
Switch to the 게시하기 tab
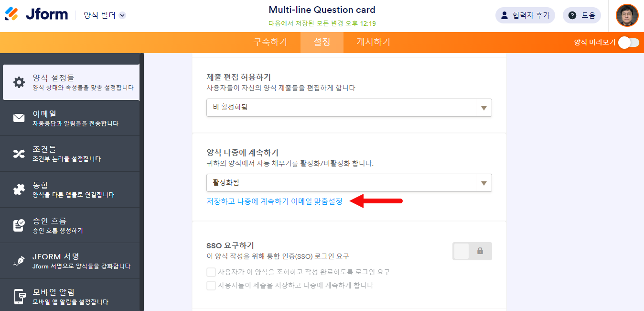tap(373, 42)
